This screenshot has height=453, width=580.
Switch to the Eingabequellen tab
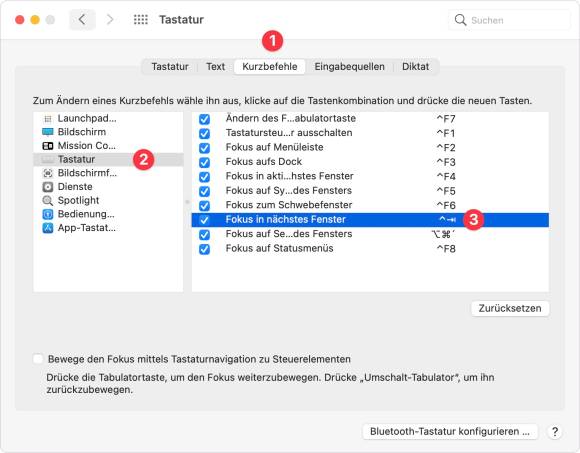point(349,67)
